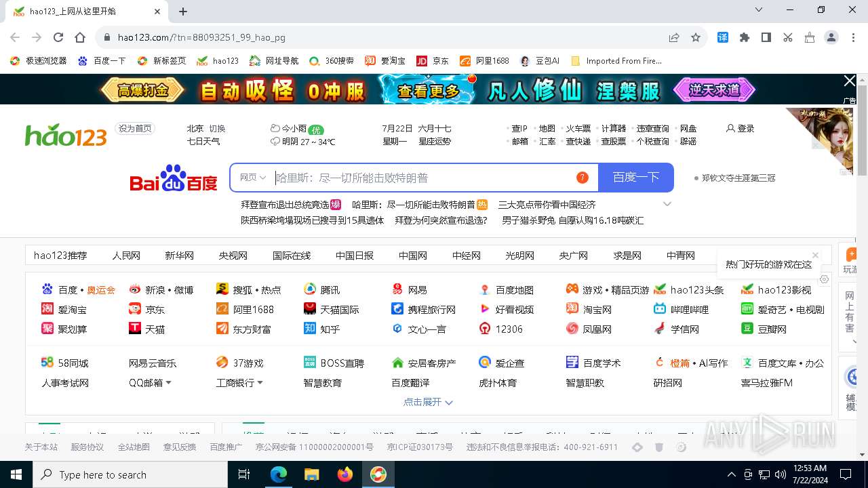Open the share page icon in address bar

tap(674, 37)
